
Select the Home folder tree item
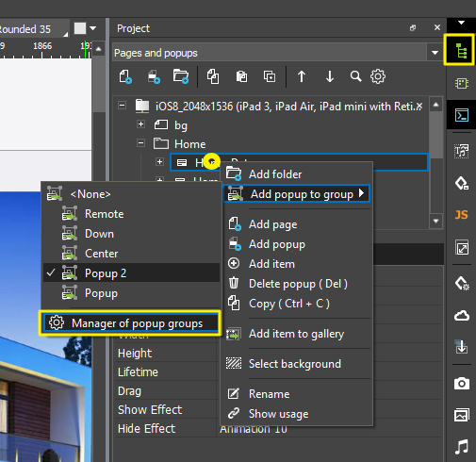pyautogui.click(x=190, y=144)
